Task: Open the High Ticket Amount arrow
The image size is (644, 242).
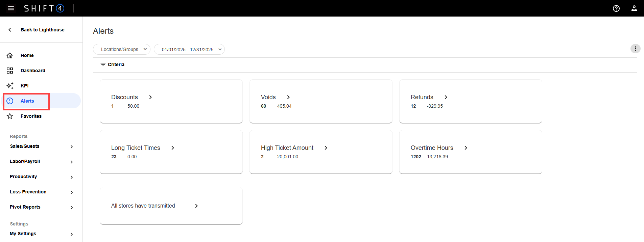Action: pyautogui.click(x=326, y=148)
